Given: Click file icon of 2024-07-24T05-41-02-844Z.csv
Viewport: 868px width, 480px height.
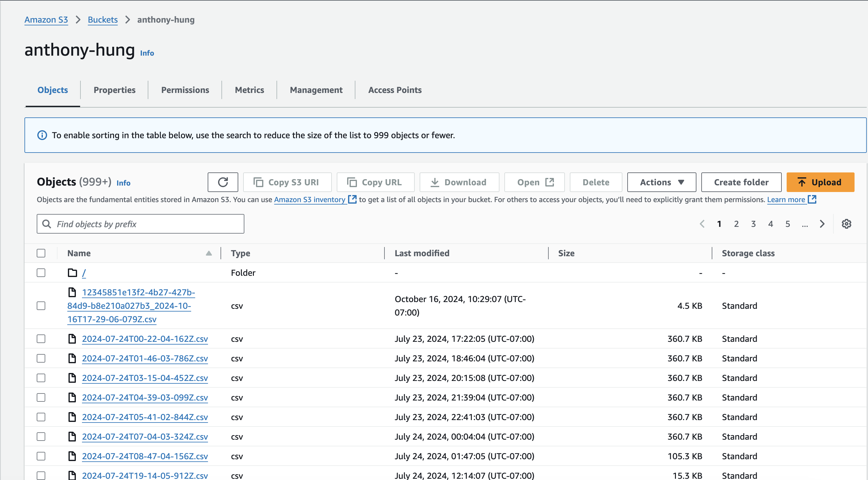Looking at the screenshot, I should (72, 417).
